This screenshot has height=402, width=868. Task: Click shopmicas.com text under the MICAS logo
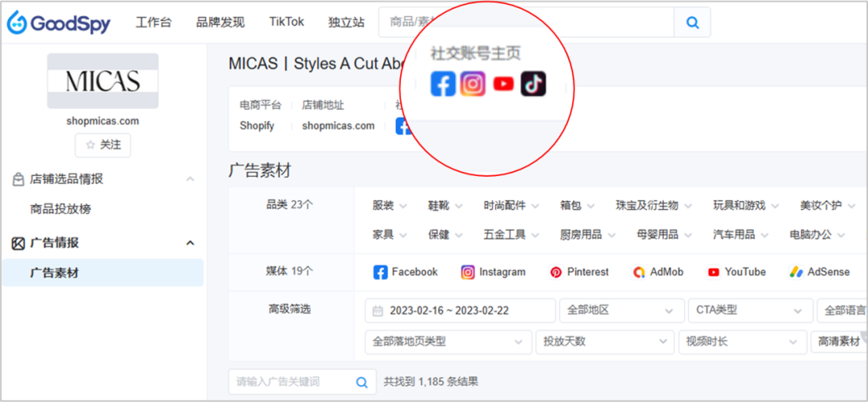(103, 121)
